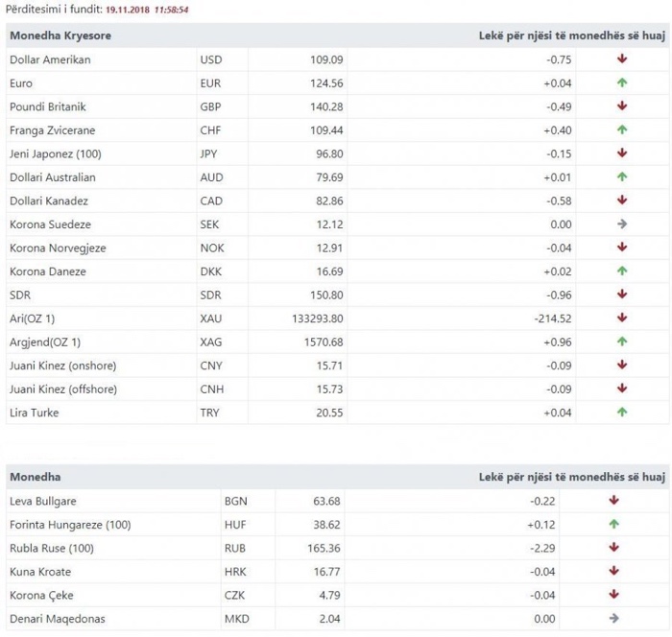
Task: Click the red down arrow for Leva Bullgare
Action: click(613, 501)
